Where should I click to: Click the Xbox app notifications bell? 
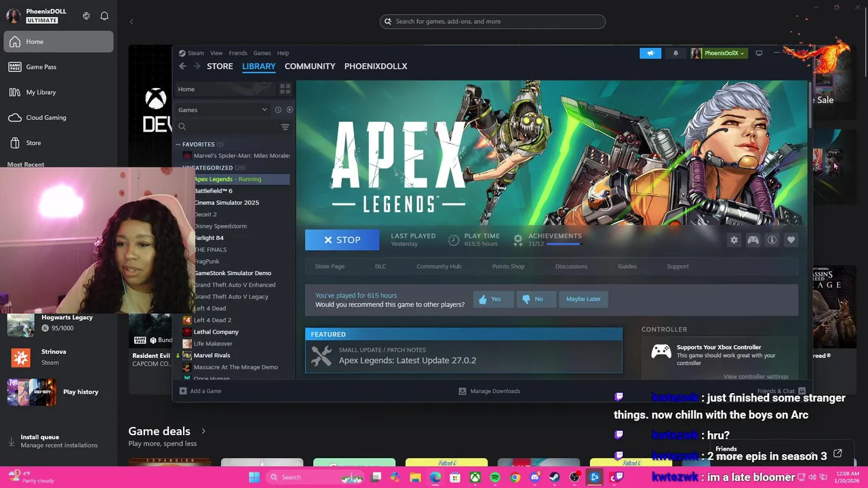point(104,16)
